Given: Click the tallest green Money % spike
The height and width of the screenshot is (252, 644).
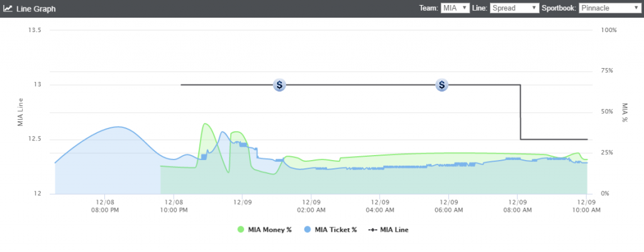Looking at the screenshot, I should pos(206,124).
